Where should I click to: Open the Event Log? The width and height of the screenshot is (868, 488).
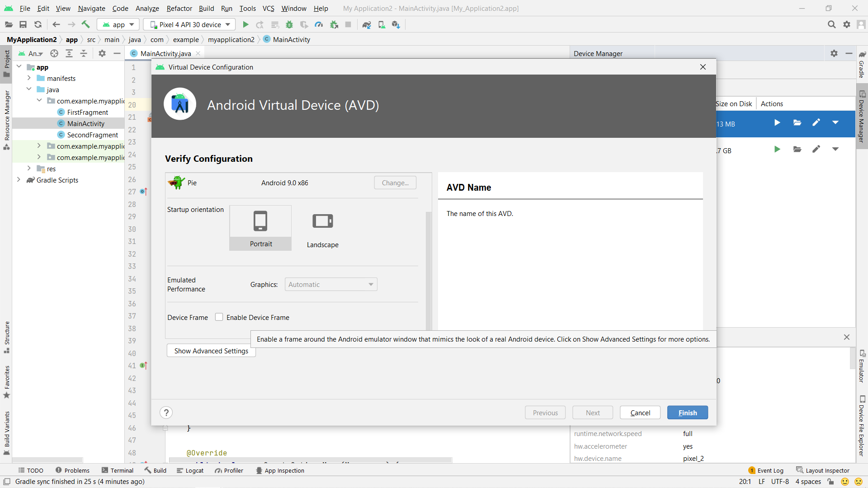[765, 470]
